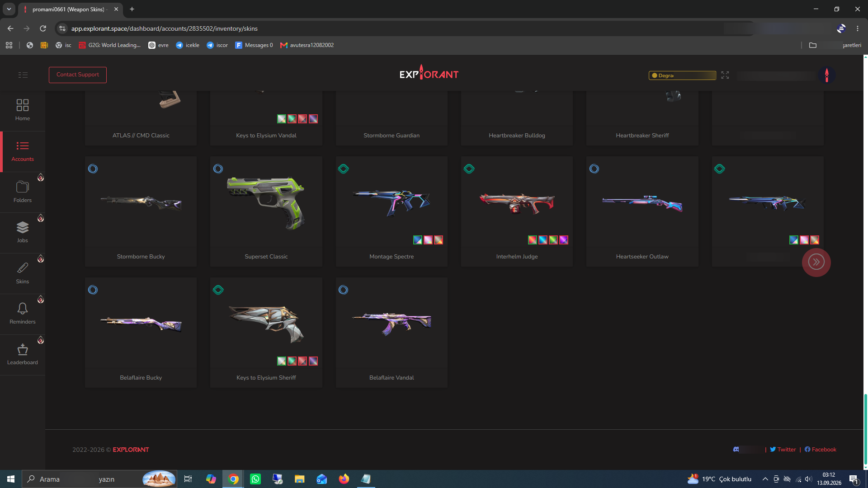Toggle the sidebar menu collapse icon
Screen dimensions: 868x488
[x=23, y=75]
